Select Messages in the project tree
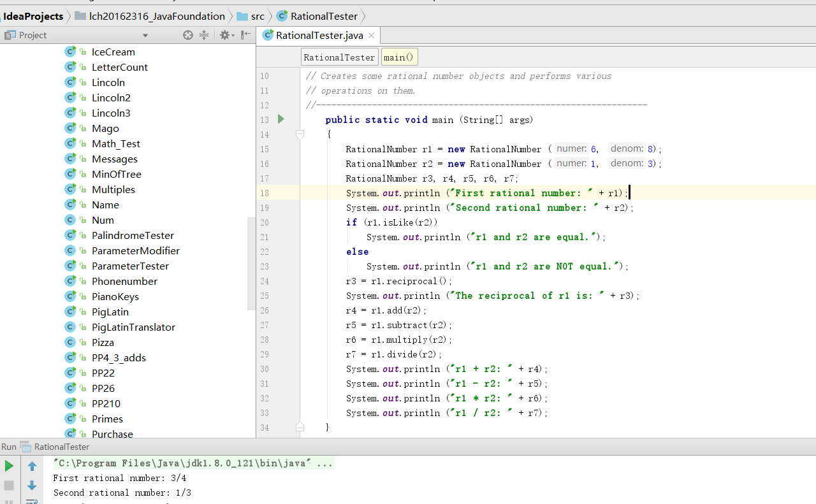This screenshot has width=816, height=504. 115,159
